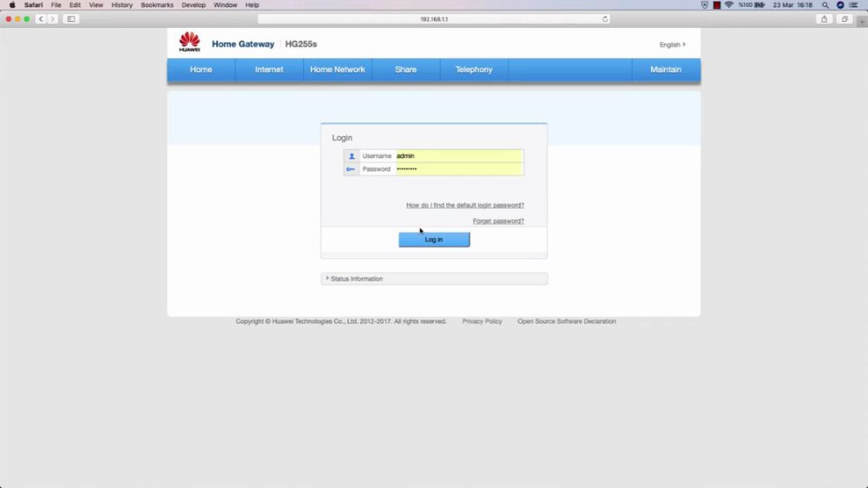Click the Log in button
The image size is (868, 488).
pyautogui.click(x=434, y=240)
